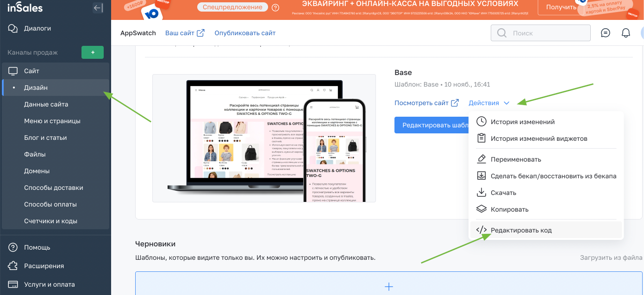Open Расширения in the sidebar
The height and width of the screenshot is (295, 644).
tap(44, 266)
